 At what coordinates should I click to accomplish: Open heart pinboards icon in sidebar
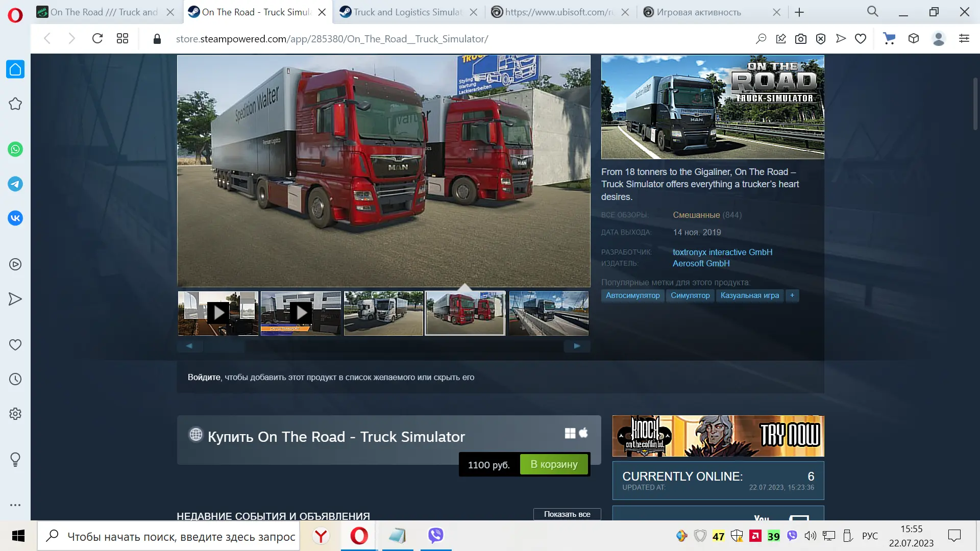[15, 345]
